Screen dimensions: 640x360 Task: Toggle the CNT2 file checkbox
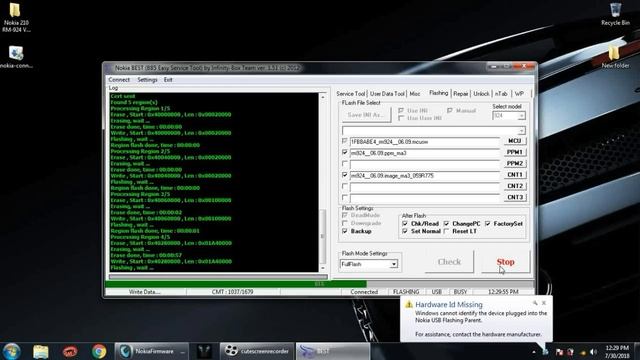(x=345, y=187)
